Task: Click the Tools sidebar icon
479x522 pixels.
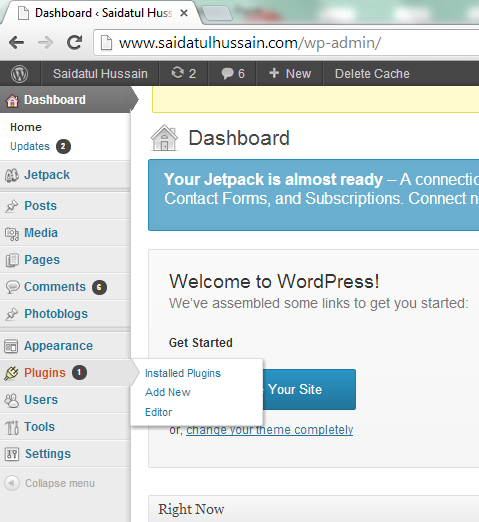Action: click(12, 427)
